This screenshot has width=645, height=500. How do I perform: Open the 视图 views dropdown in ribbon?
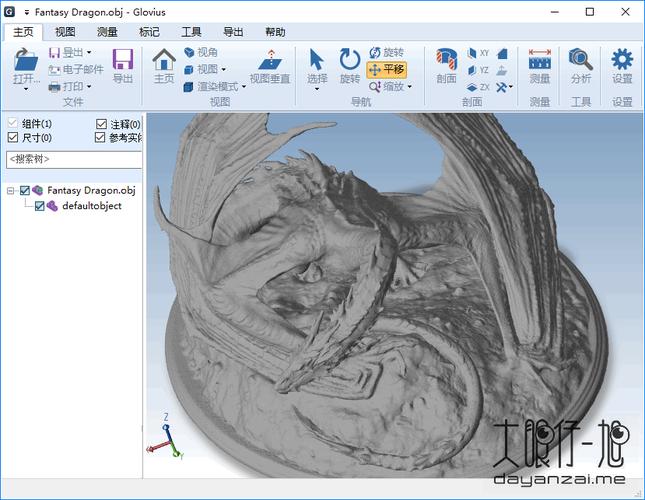pyautogui.click(x=224, y=69)
